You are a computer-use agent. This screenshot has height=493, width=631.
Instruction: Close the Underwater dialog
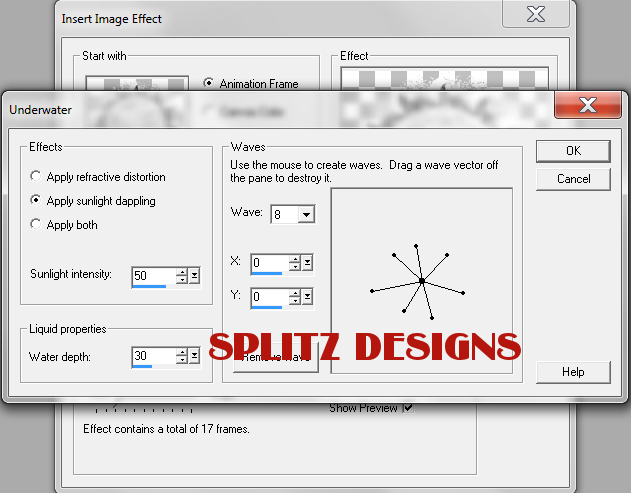pos(588,105)
